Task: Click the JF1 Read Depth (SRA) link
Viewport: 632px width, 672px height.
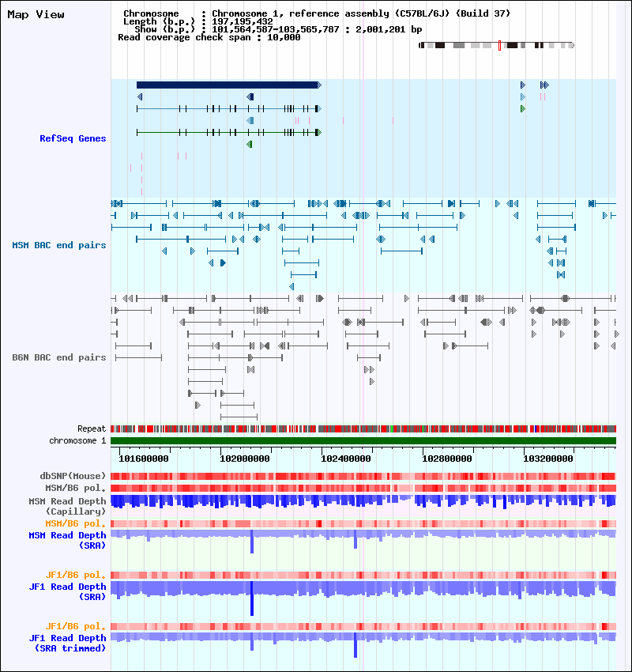Action: pos(67,591)
